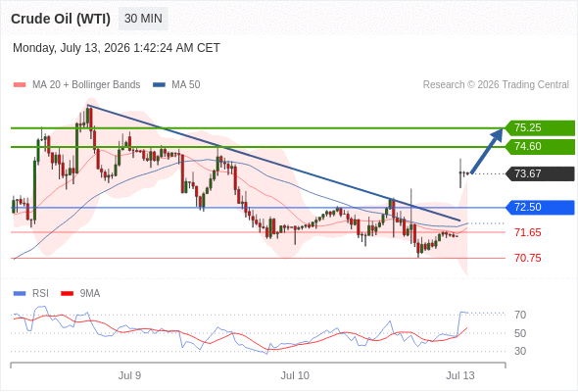Click the Jul 9 date axis label
Screen dimensions: 578x392
pyautogui.click(x=129, y=375)
